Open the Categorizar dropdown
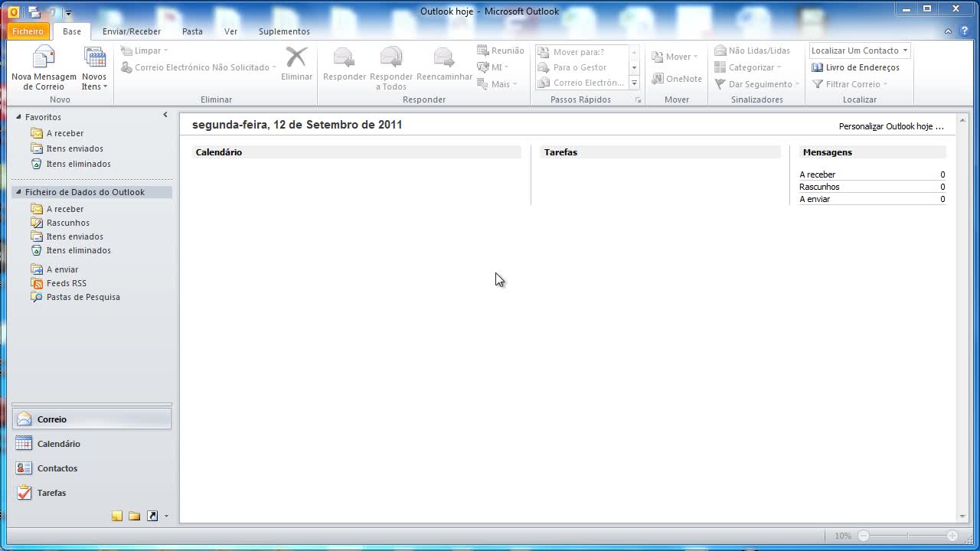980x551 pixels. pyautogui.click(x=748, y=67)
